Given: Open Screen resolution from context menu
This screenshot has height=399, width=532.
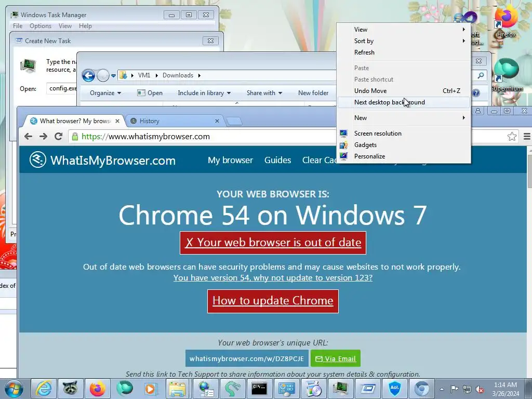Looking at the screenshot, I should pyautogui.click(x=404, y=134).
